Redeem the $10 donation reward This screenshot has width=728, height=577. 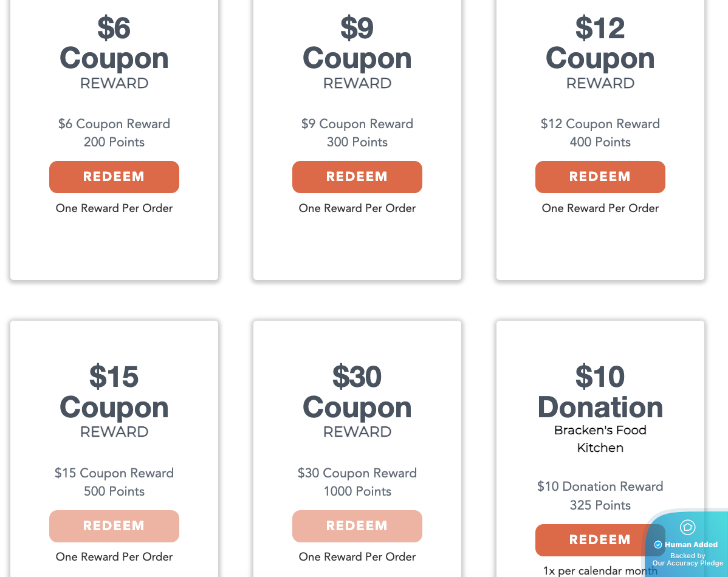click(589, 540)
